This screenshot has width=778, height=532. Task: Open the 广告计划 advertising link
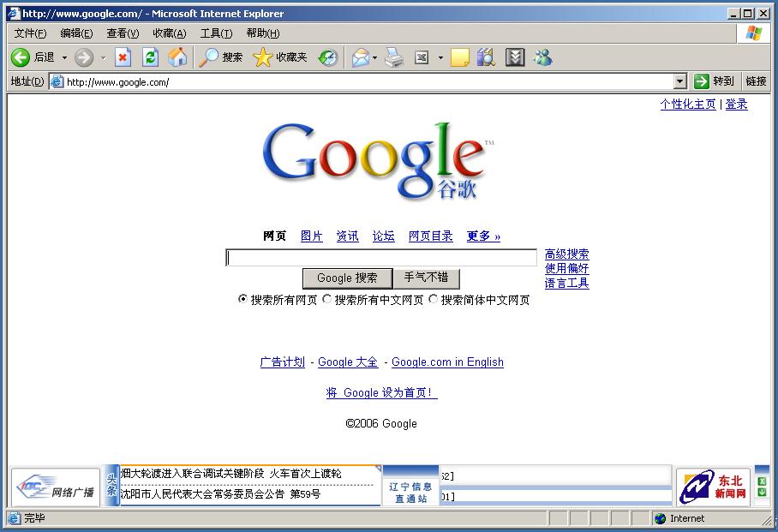coord(282,362)
